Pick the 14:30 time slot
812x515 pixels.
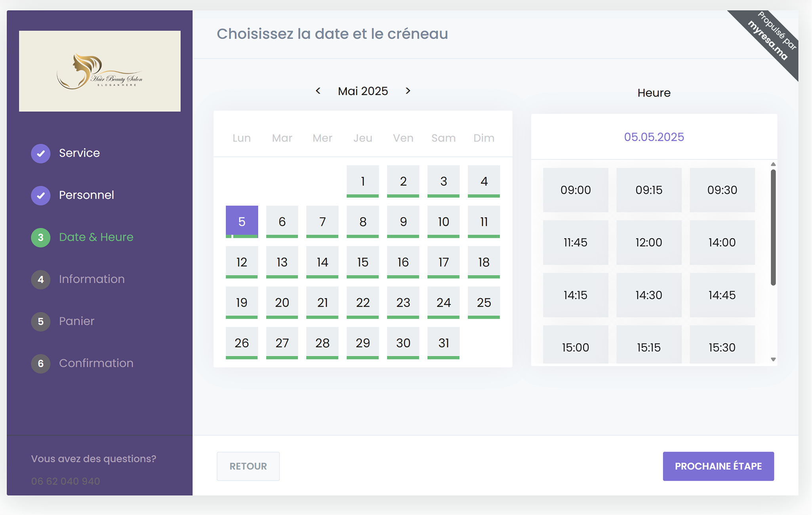point(648,295)
